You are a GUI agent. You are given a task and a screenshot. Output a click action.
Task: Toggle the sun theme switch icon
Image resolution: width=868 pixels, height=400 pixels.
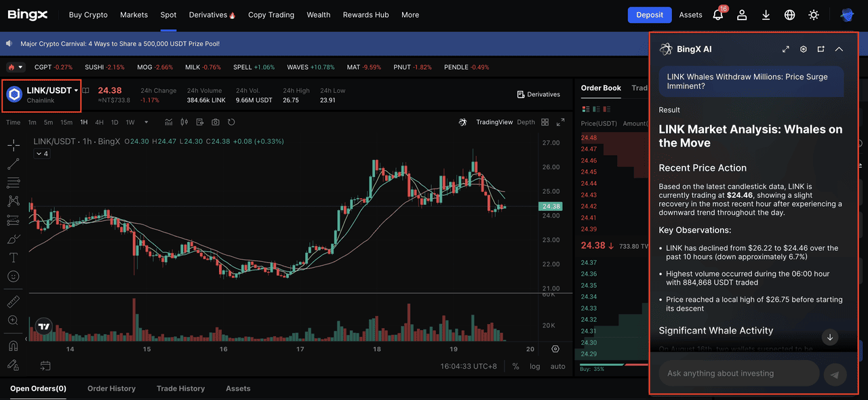point(814,14)
